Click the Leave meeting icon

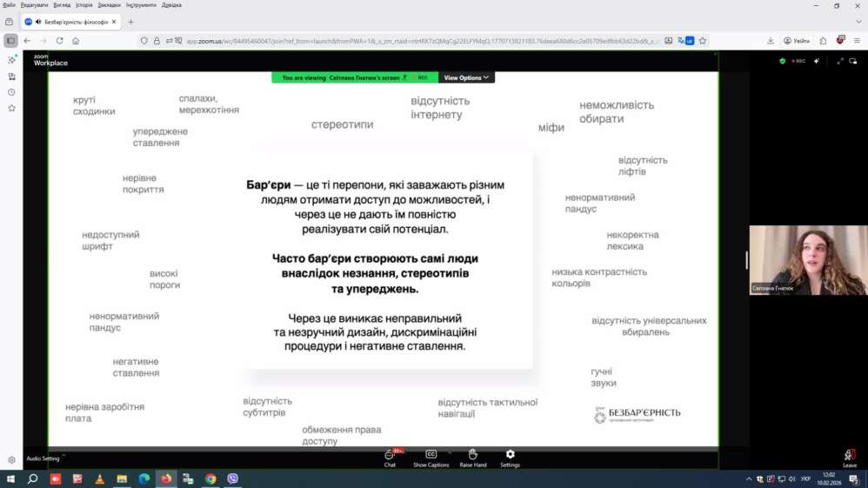850,457
